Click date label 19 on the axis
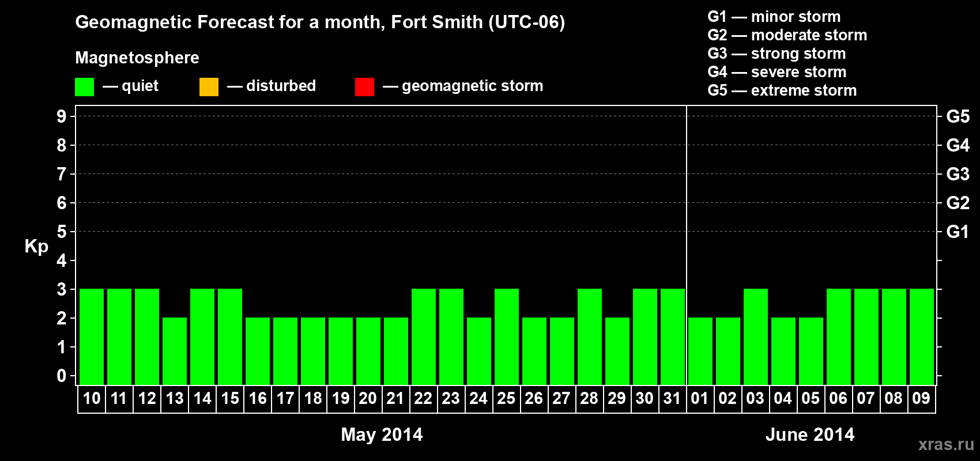The image size is (980, 461). (341, 398)
